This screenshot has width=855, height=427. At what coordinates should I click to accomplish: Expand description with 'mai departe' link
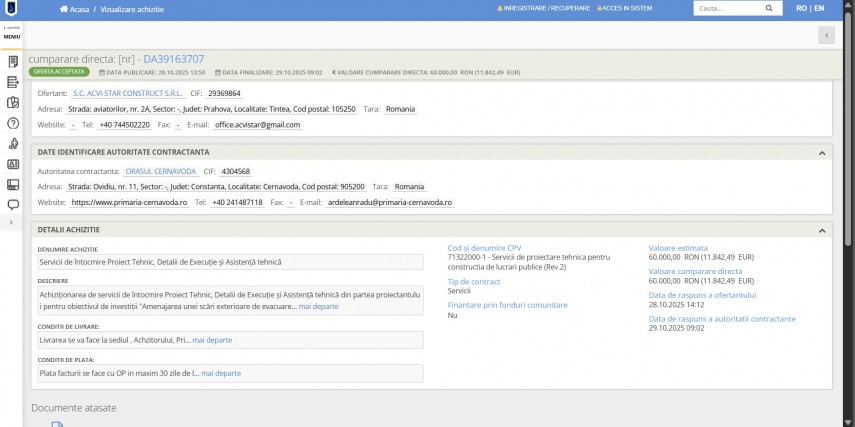click(x=319, y=306)
